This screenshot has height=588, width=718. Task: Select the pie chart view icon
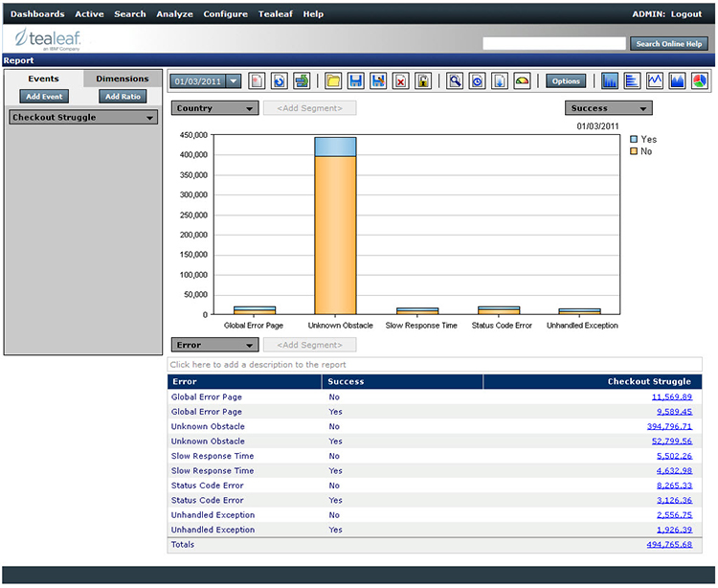coord(700,81)
